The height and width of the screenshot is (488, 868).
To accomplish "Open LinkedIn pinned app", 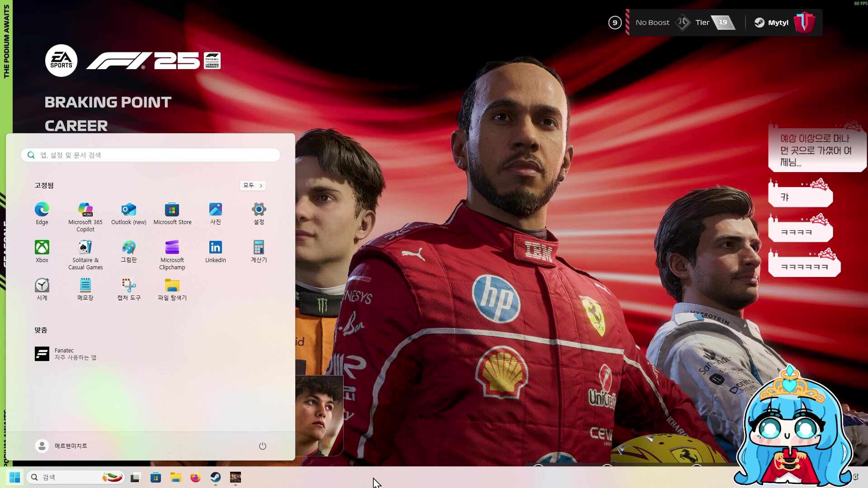I will tap(216, 251).
